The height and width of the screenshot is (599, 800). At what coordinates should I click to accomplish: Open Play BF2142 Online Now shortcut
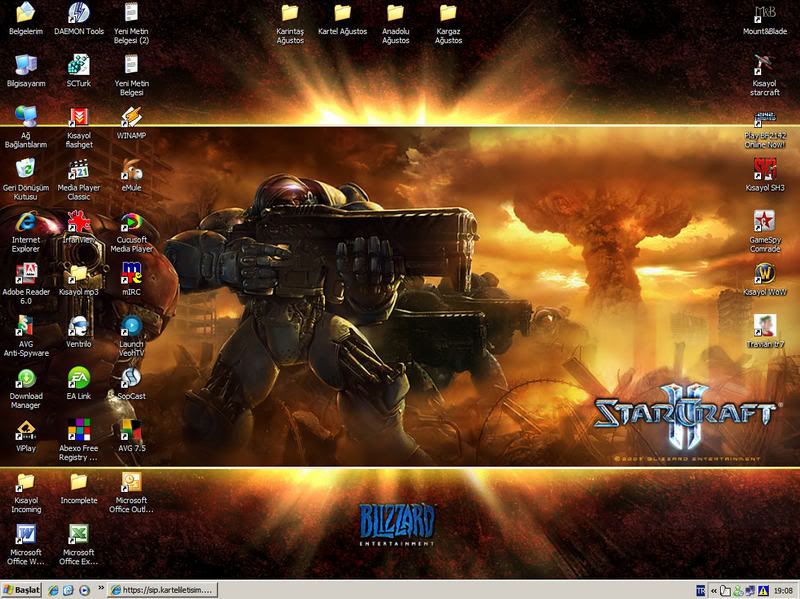765,128
